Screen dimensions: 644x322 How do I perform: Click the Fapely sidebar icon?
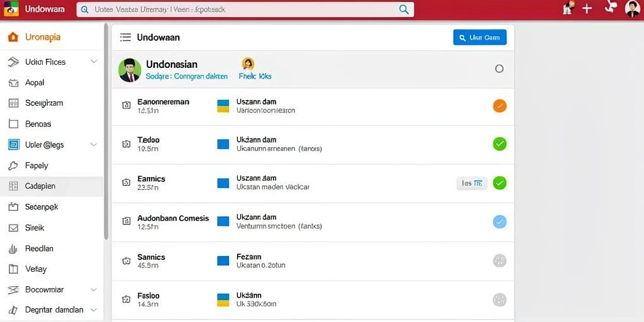point(13,165)
